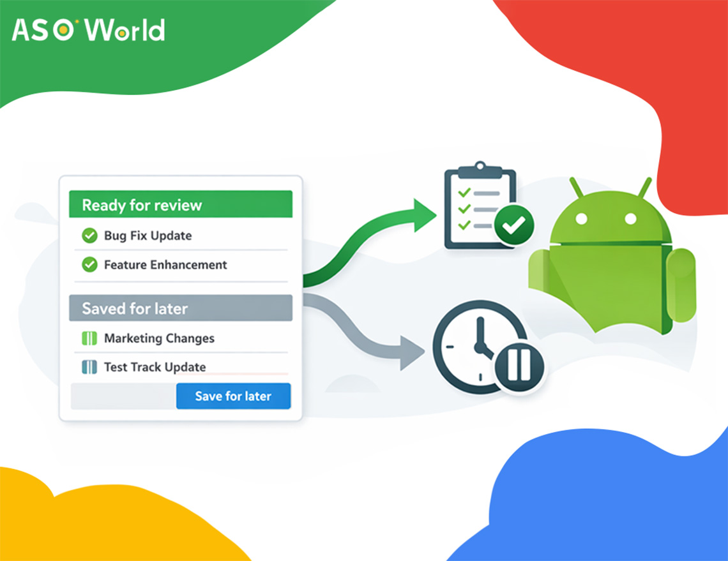This screenshot has width=728, height=561.
Task: Expand the Saved for later section
Action: 180,308
